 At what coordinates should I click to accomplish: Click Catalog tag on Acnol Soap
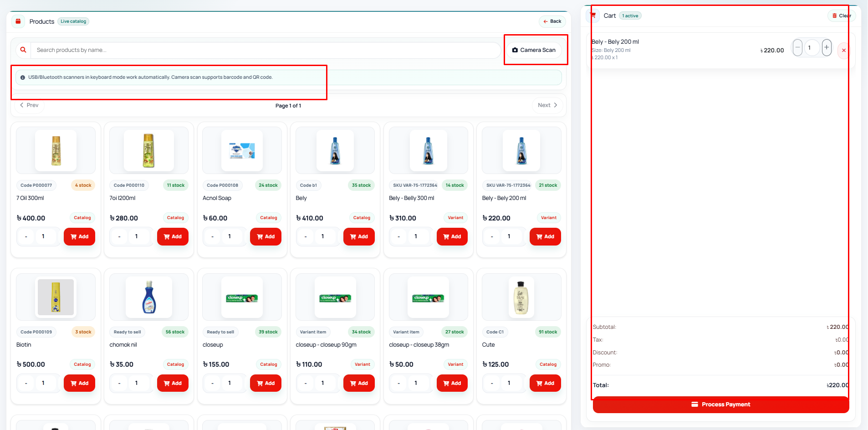pyautogui.click(x=269, y=218)
